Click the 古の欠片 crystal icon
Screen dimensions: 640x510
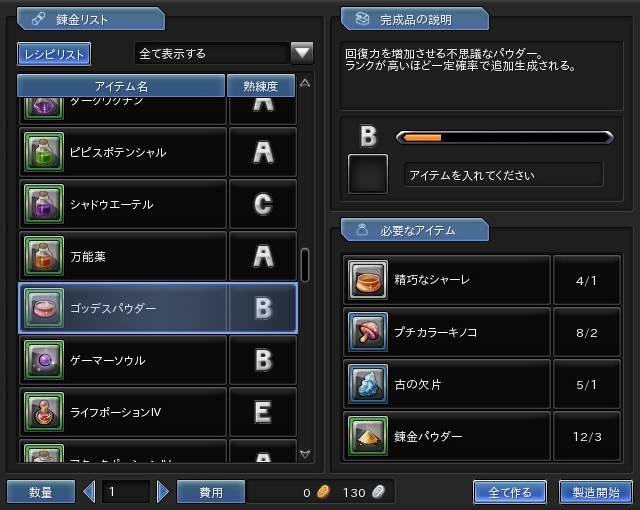point(368,384)
